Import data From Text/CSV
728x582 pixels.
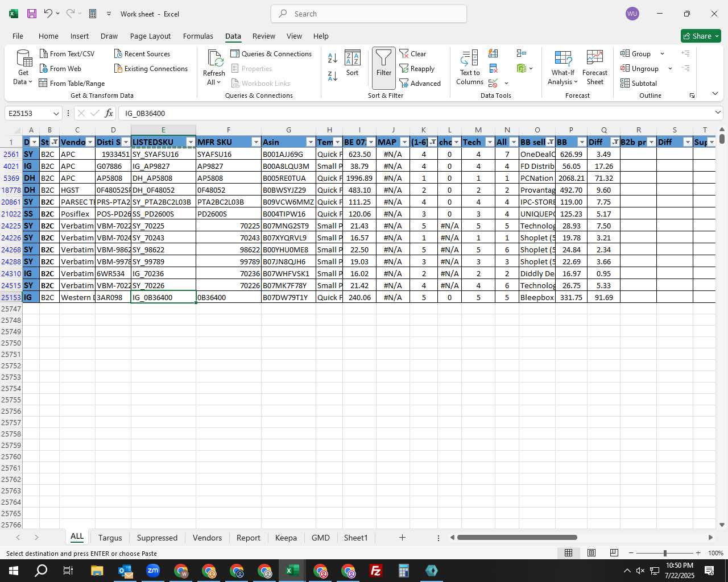(x=67, y=53)
